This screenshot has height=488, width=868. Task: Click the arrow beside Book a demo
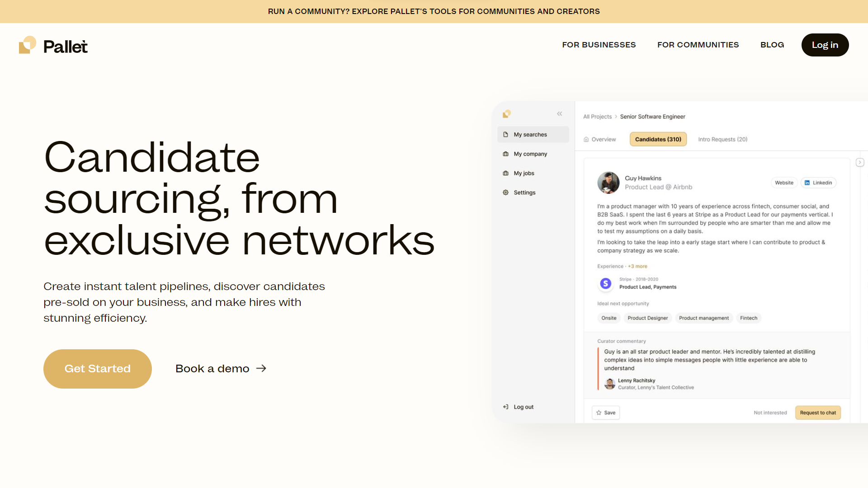(261, 369)
